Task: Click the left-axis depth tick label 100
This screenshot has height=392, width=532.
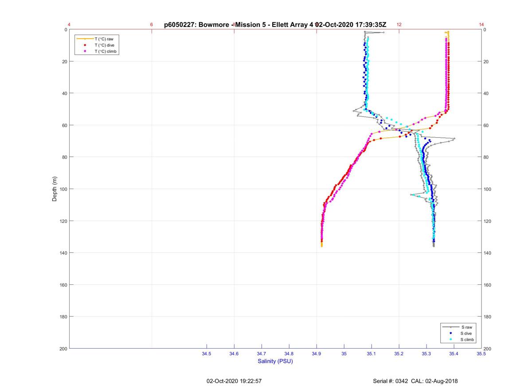Action: [63, 189]
